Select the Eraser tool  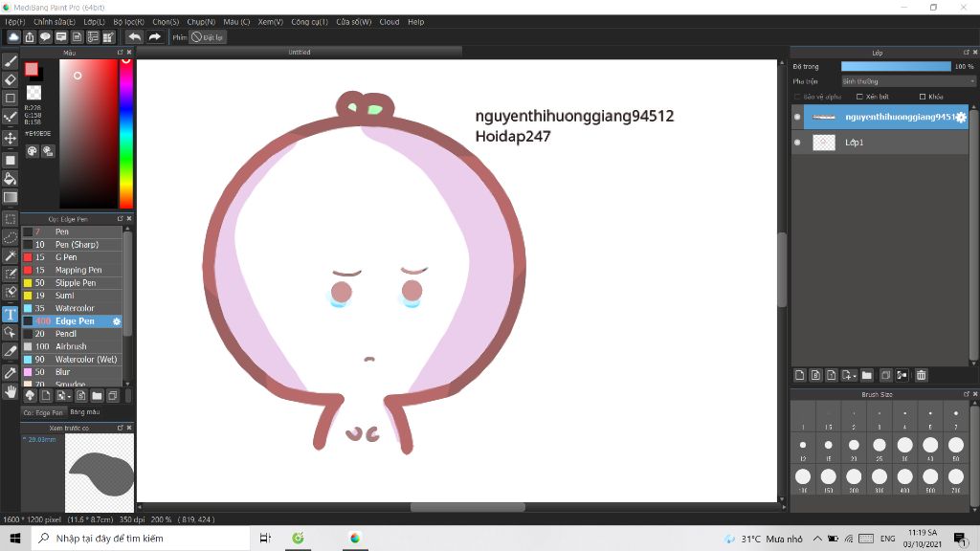click(x=10, y=80)
